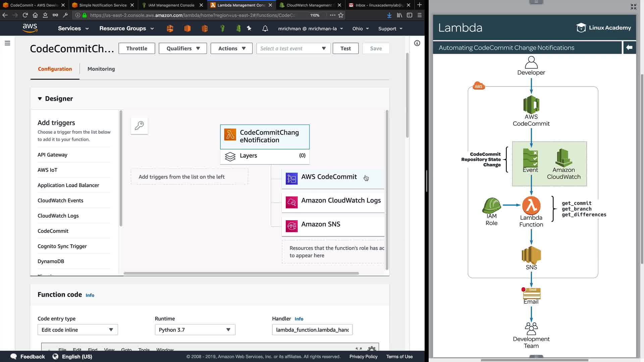Image resolution: width=644 pixels, height=362 pixels.
Task: Click the info circle panel icon
Action: point(417,43)
